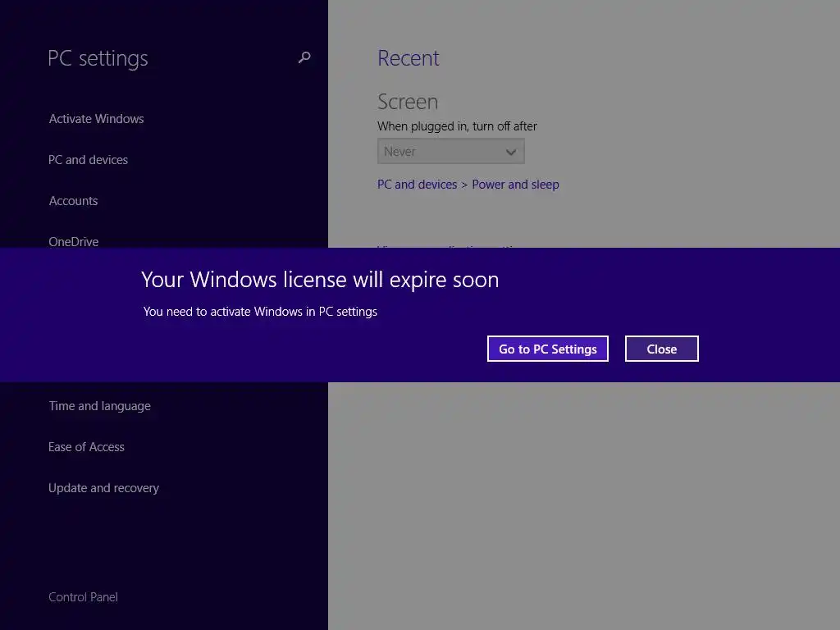
Task: Open OneDrive settings
Action: click(73, 242)
